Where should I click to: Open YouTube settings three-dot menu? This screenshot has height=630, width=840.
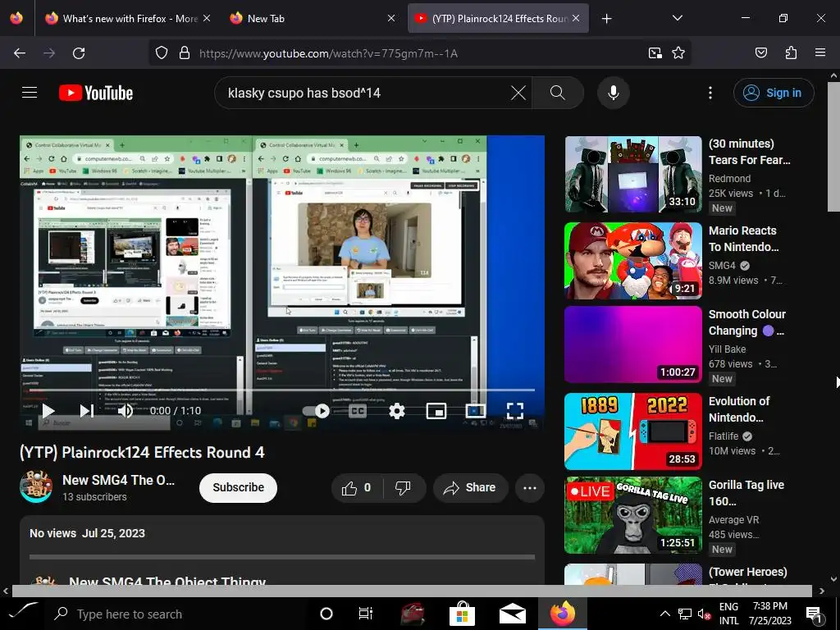point(710,93)
